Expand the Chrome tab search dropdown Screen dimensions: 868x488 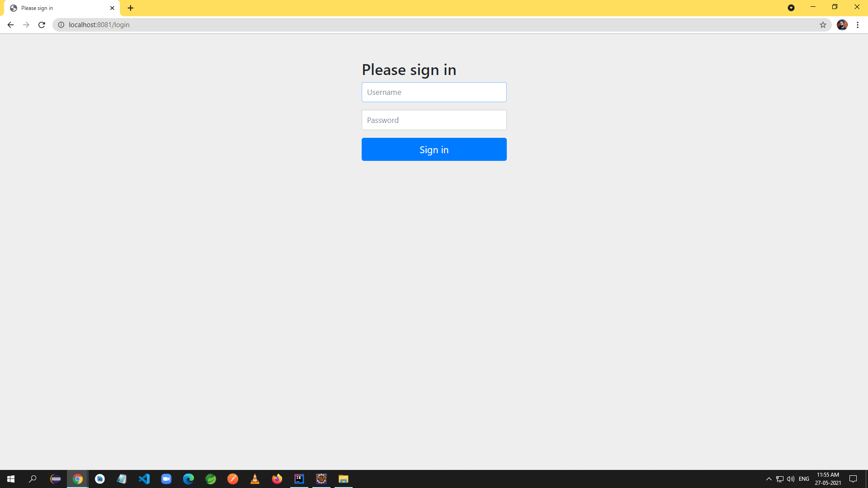click(791, 8)
